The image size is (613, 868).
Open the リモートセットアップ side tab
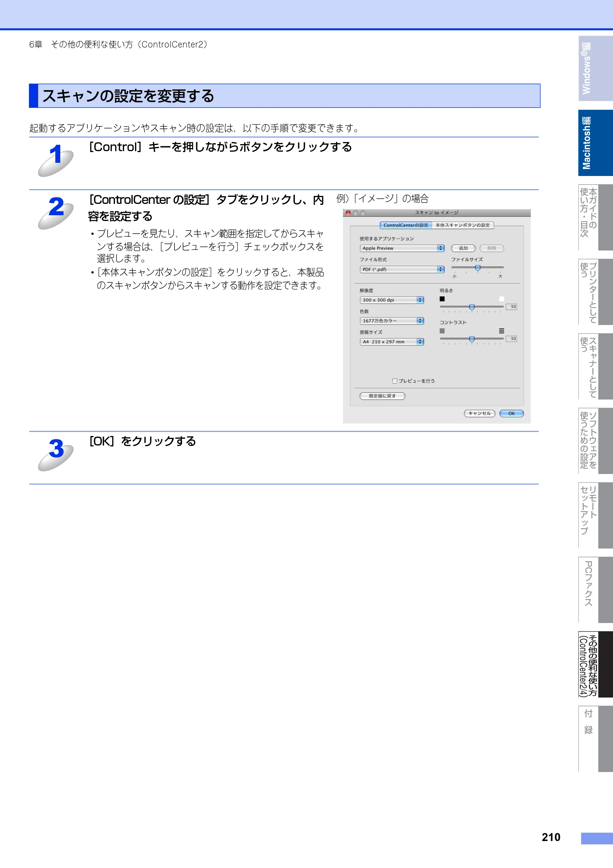595,515
